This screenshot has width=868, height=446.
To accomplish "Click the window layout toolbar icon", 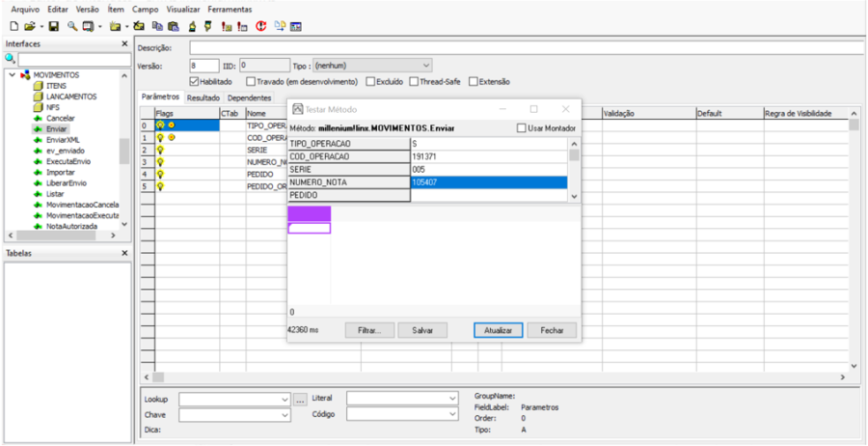I will [x=296, y=26].
